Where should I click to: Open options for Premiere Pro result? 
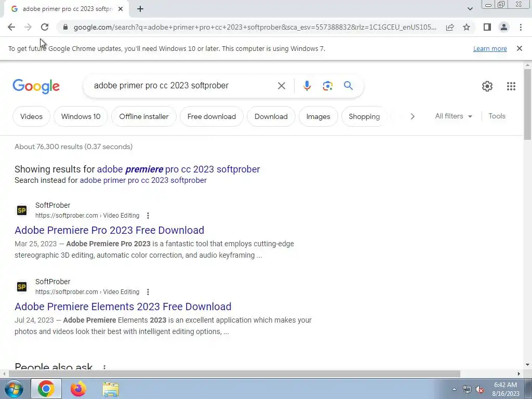(x=148, y=216)
